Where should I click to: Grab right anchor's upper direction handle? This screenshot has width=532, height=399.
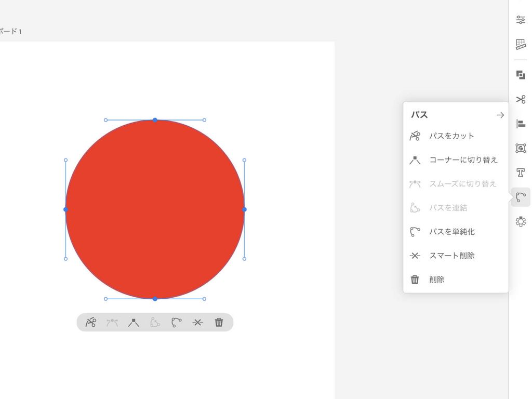coord(244,160)
